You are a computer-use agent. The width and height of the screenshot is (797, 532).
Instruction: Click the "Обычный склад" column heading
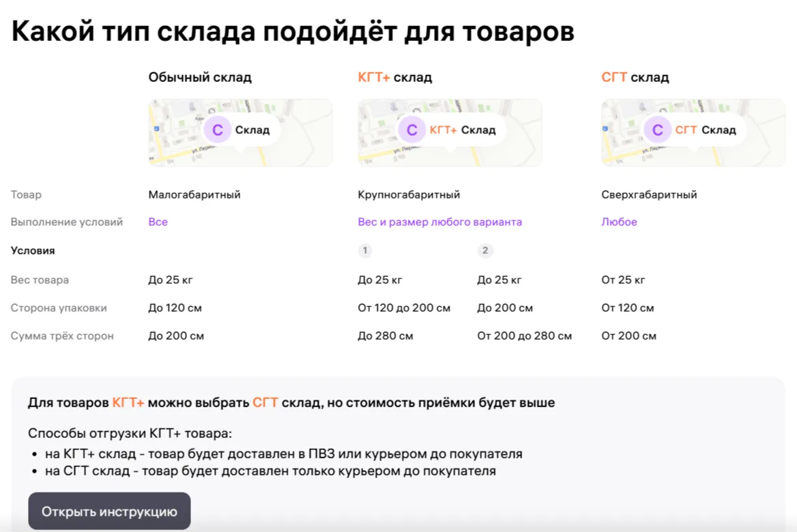pos(200,77)
